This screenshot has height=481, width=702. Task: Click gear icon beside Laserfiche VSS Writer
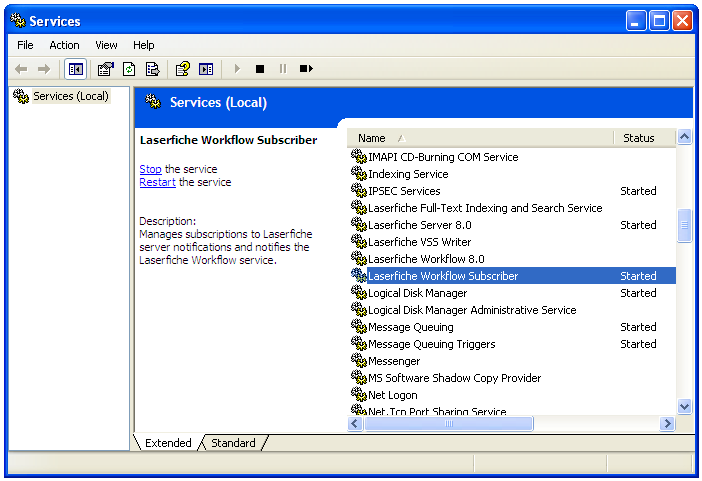pos(359,242)
